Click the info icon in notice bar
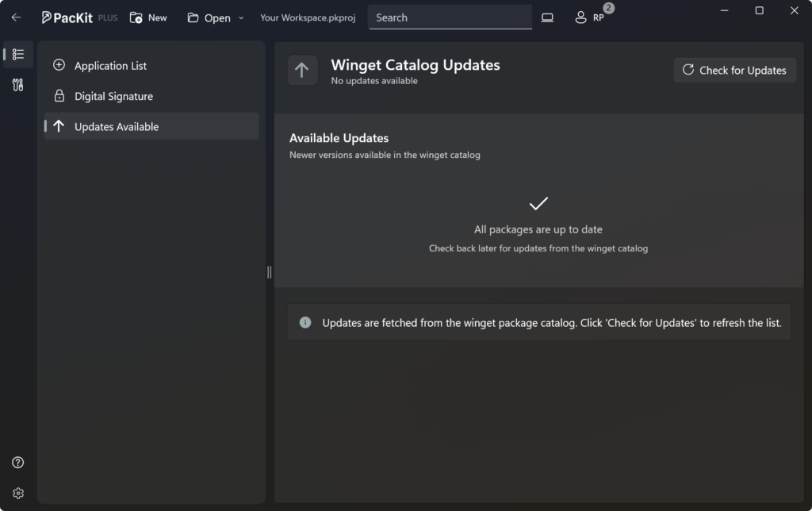 pyautogui.click(x=305, y=322)
